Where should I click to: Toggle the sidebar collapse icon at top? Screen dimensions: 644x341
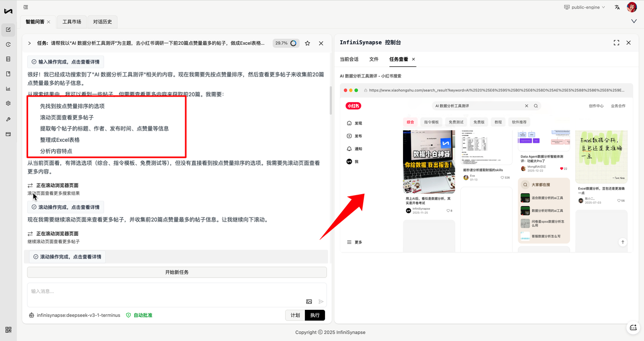click(x=26, y=7)
